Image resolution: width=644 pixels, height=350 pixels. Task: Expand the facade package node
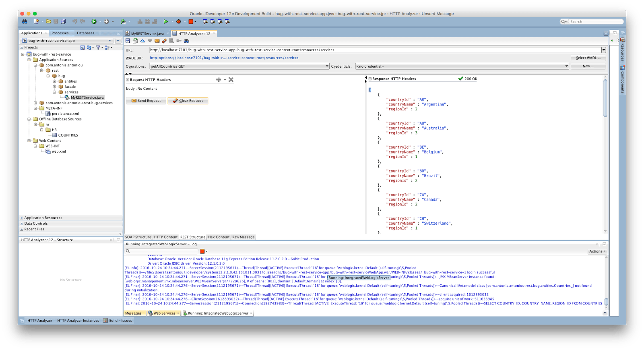tap(54, 87)
